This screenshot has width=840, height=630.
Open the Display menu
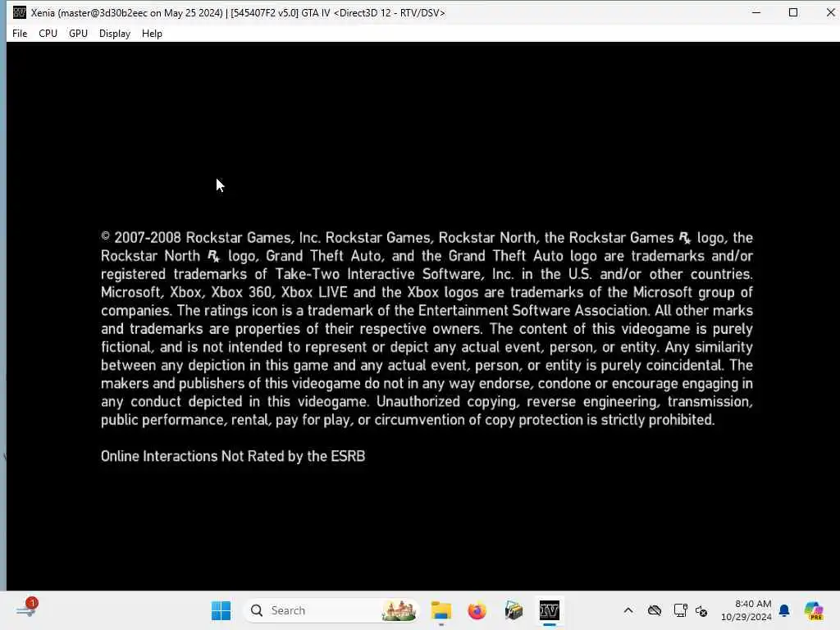tap(115, 33)
